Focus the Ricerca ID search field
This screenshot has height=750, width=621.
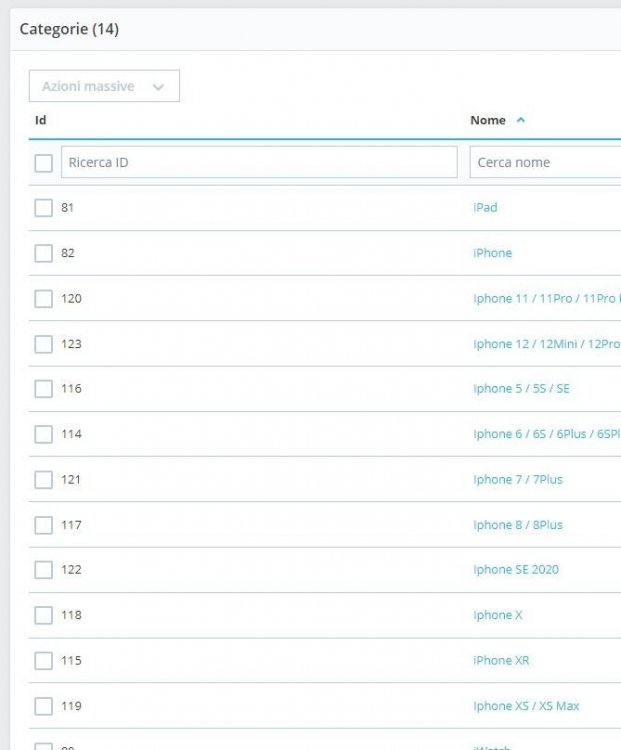pos(259,163)
